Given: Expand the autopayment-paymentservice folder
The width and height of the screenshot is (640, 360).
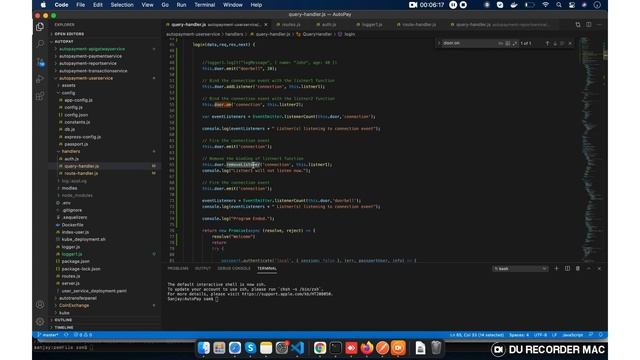Looking at the screenshot, I should click(x=90, y=56).
